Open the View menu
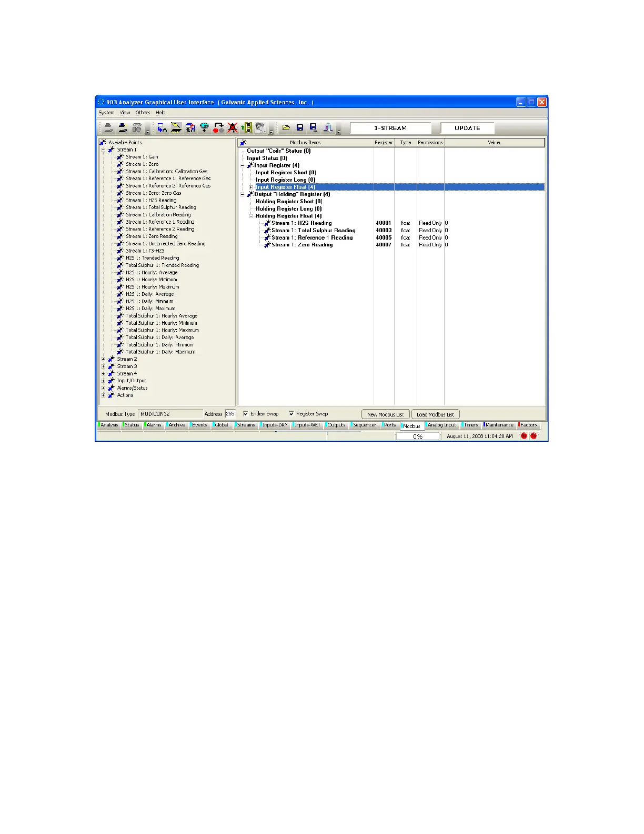Viewport: 644px width, 834px height. [x=125, y=113]
